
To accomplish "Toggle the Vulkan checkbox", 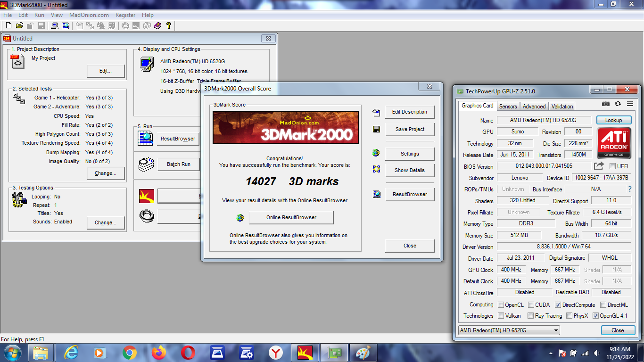I will click(501, 316).
